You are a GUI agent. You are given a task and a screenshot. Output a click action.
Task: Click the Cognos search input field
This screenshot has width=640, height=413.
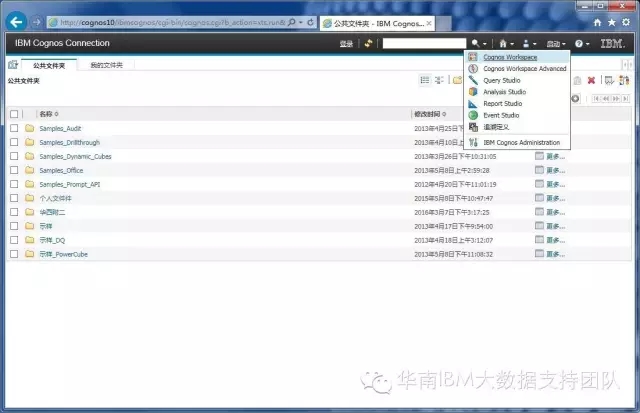pos(424,43)
